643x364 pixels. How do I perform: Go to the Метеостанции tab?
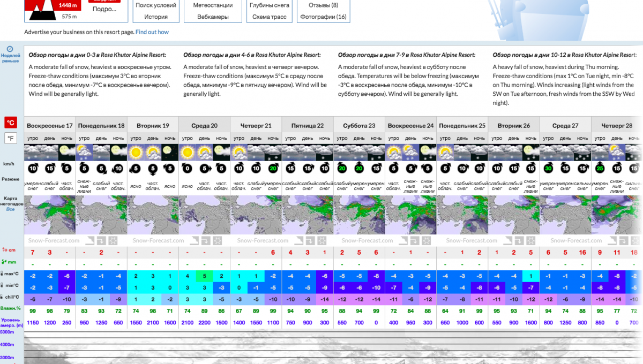click(213, 5)
